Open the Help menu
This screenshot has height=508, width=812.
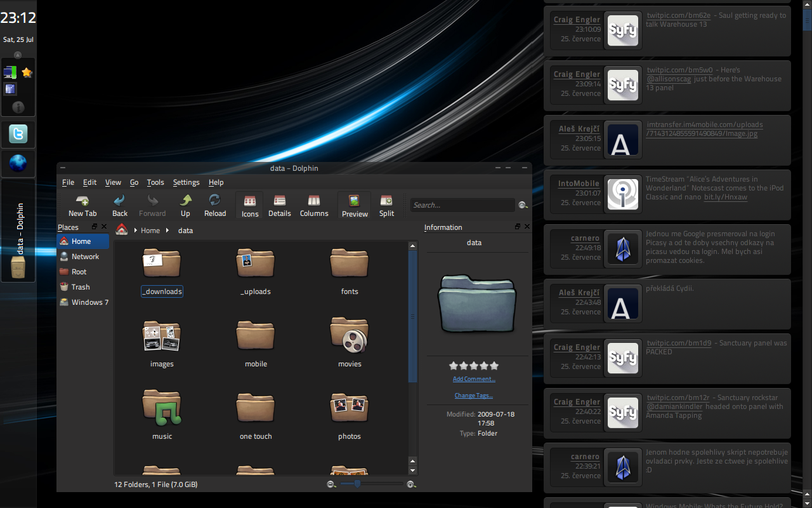[216, 182]
